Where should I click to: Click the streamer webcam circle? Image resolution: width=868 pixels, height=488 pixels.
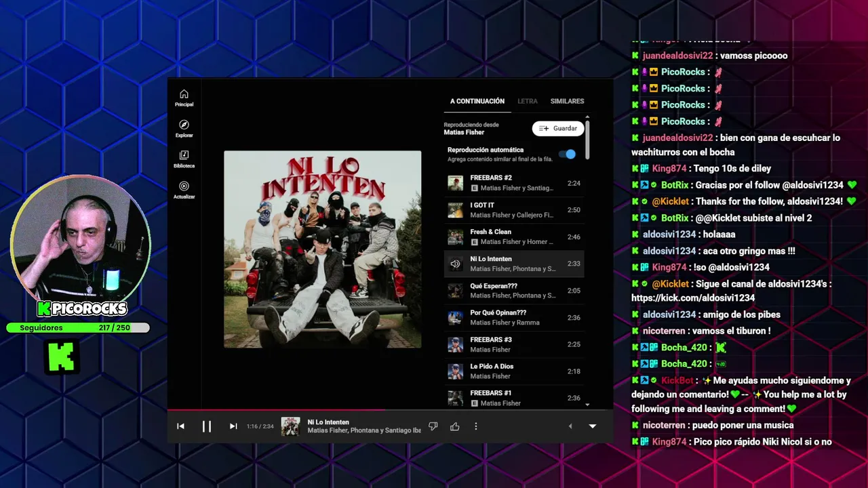point(79,238)
